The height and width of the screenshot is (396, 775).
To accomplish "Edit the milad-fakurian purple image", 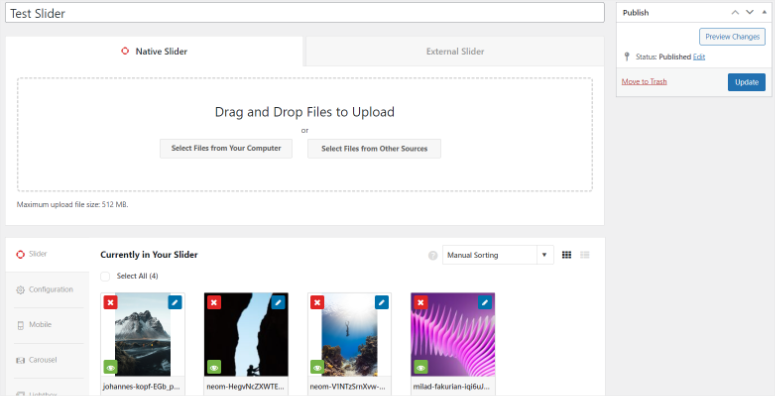I will [485, 302].
